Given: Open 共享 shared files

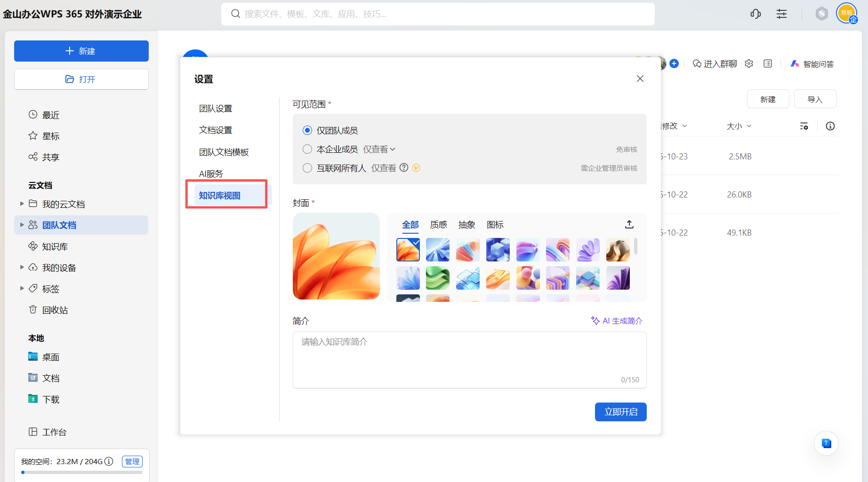Looking at the screenshot, I should [x=44, y=157].
